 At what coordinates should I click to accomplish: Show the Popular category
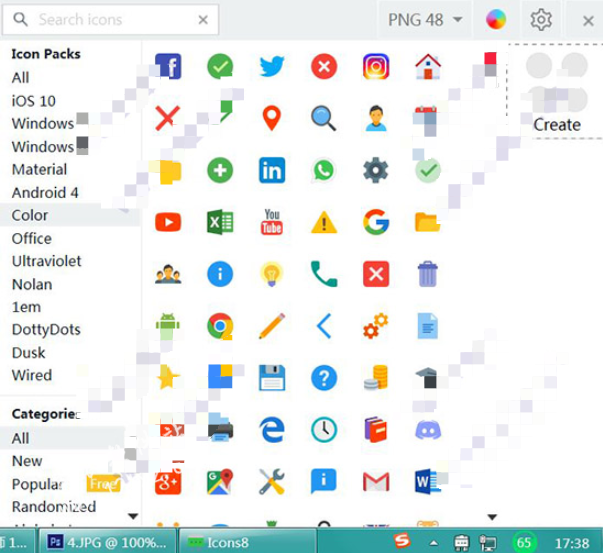pyautogui.click(x=37, y=484)
